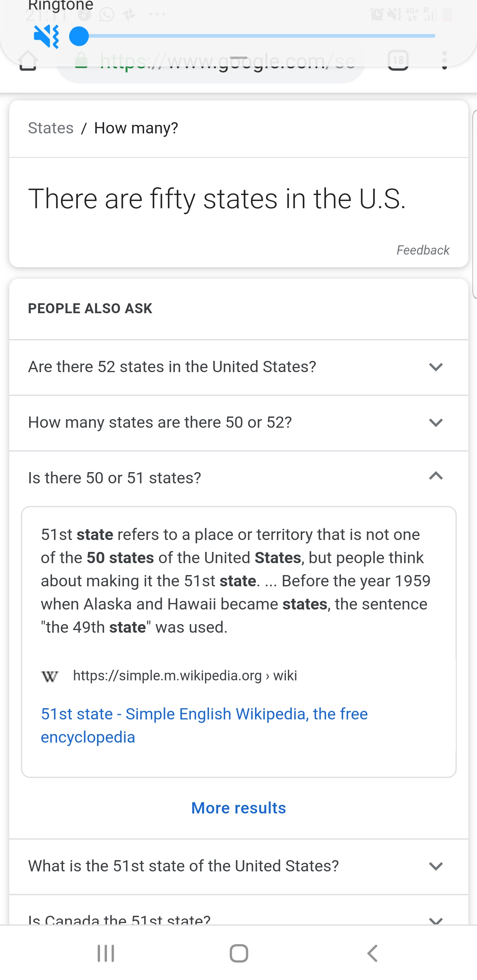
Task: Open Android recent apps button
Action: pos(106,954)
